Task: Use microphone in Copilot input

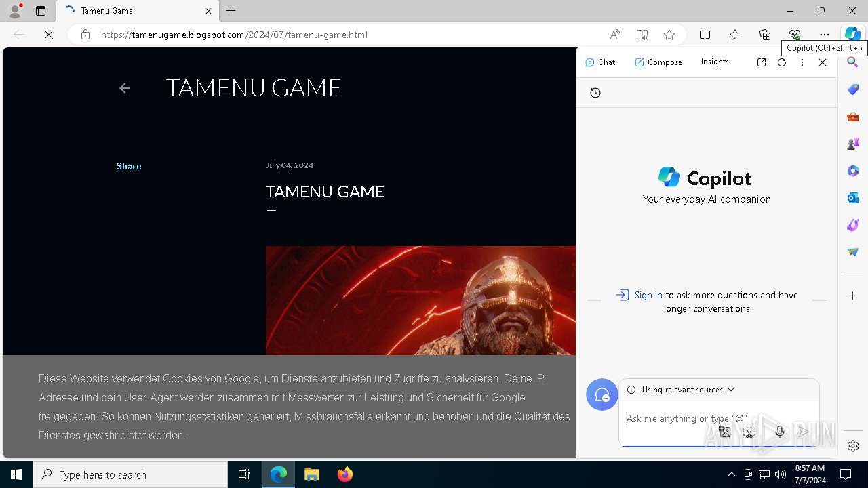Action: (x=780, y=432)
